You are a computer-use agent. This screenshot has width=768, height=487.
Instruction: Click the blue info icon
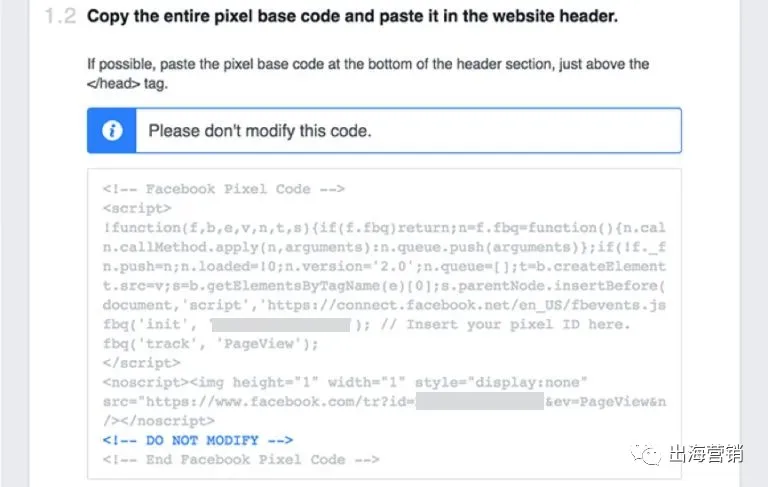(x=112, y=131)
